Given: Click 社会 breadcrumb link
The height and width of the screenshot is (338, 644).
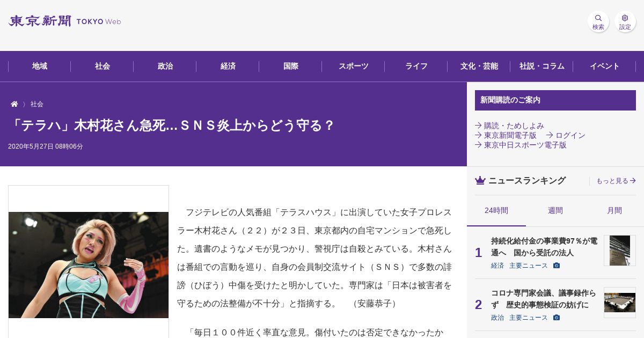Looking at the screenshot, I should [37, 104].
